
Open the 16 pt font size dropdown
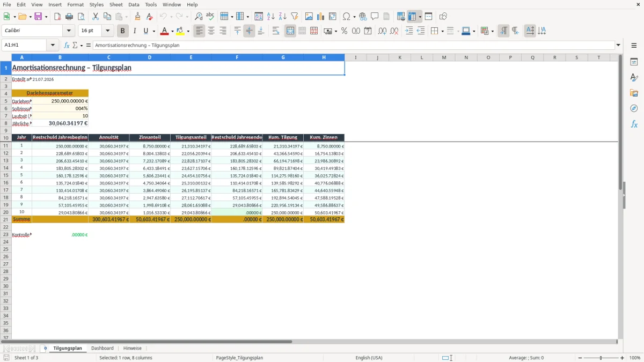pos(107,31)
